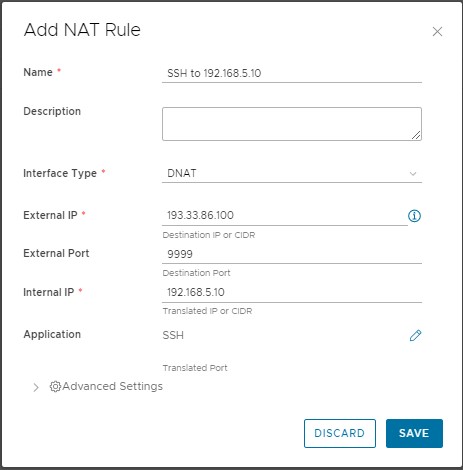This screenshot has height=470, width=463.
Task: Save the NAT rule
Action: (414, 433)
